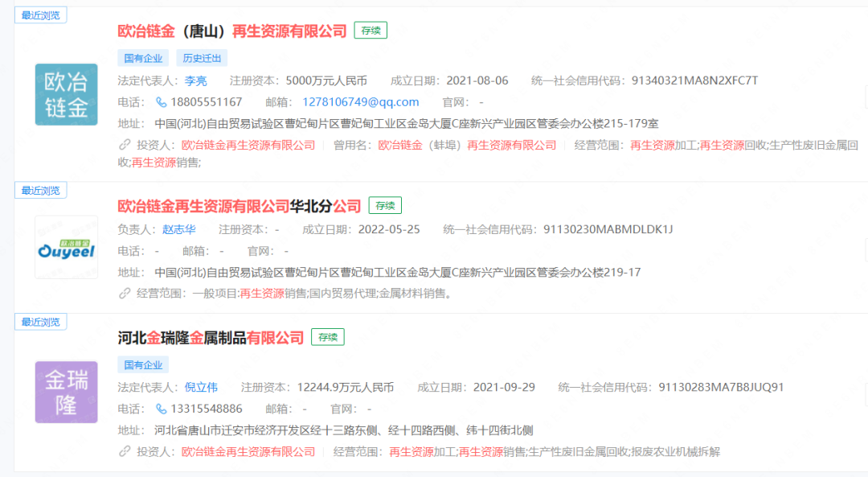
Task: Open investor 欧冶链金再生资源有限公司 in first card
Action: [x=248, y=145]
